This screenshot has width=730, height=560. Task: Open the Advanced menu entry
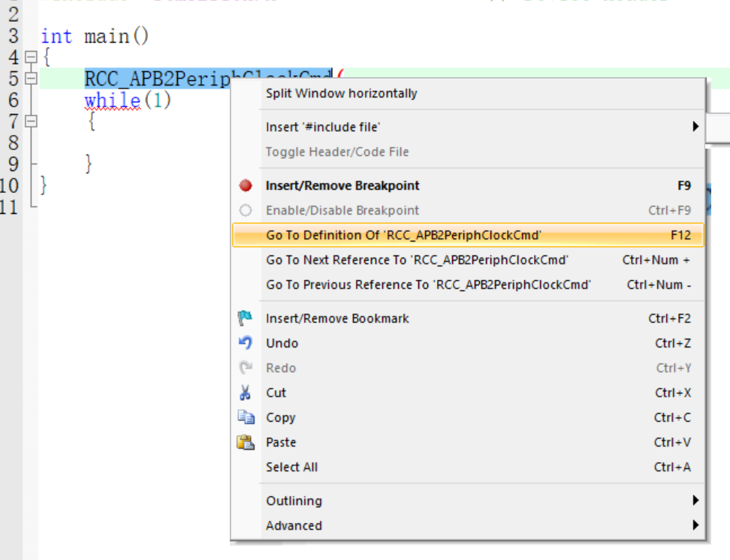469,525
